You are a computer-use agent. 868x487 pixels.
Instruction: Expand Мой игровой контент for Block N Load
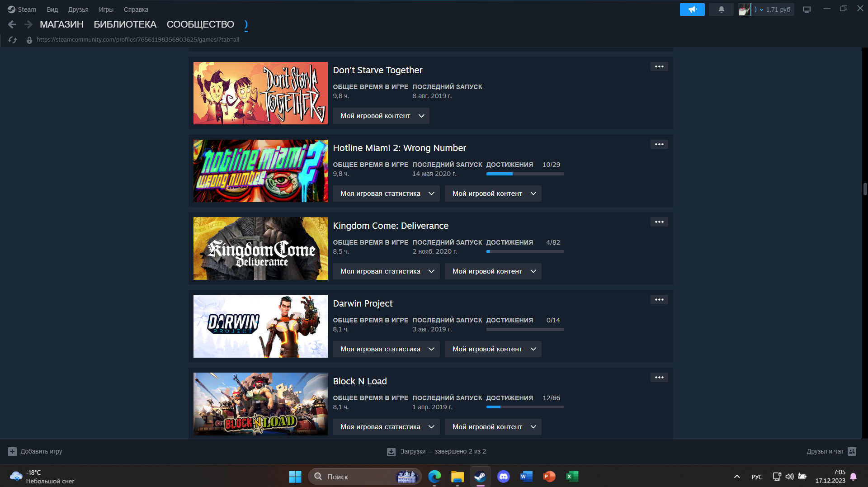coord(493,427)
